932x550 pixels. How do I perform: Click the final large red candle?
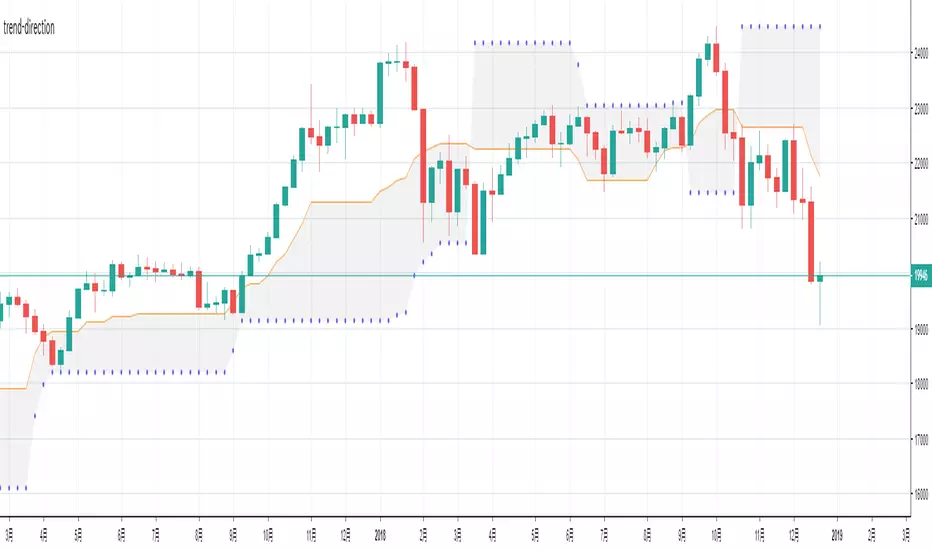tap(812, 241)
